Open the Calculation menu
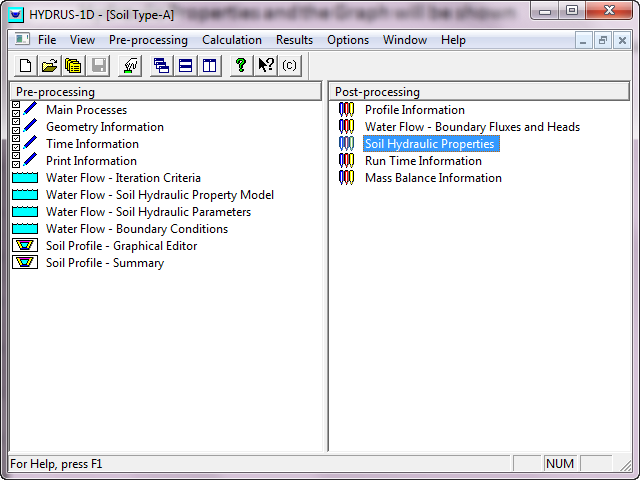Screen dimensions: 640x480 click(x=232, y=40)
